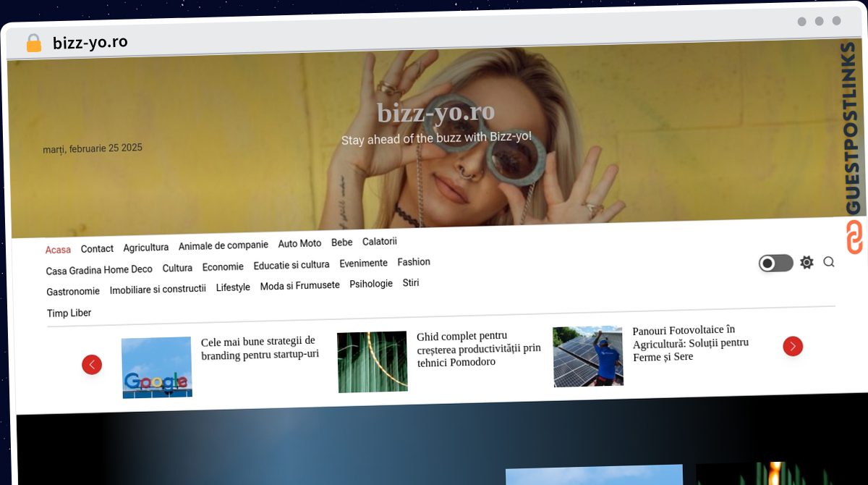This screenshot has width=868, height=485.
Task: Open the Acasa menu item
Action: (58, 250)
